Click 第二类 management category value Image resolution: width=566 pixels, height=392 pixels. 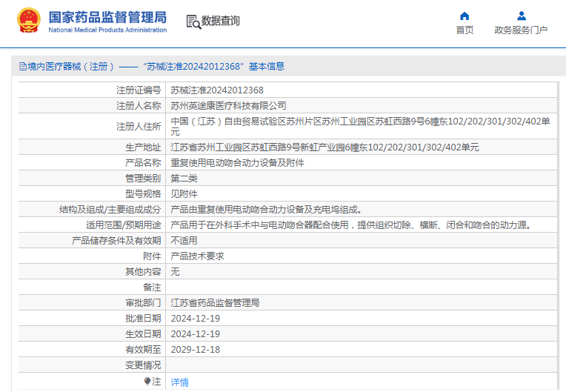184,178
